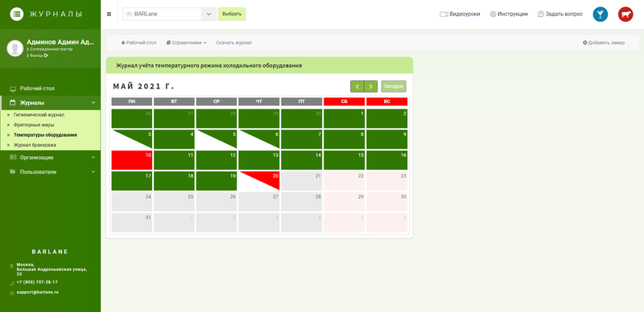Select half-filled calendar day 3
Viewport: 644px width, 312px height.
pos(132,139)
